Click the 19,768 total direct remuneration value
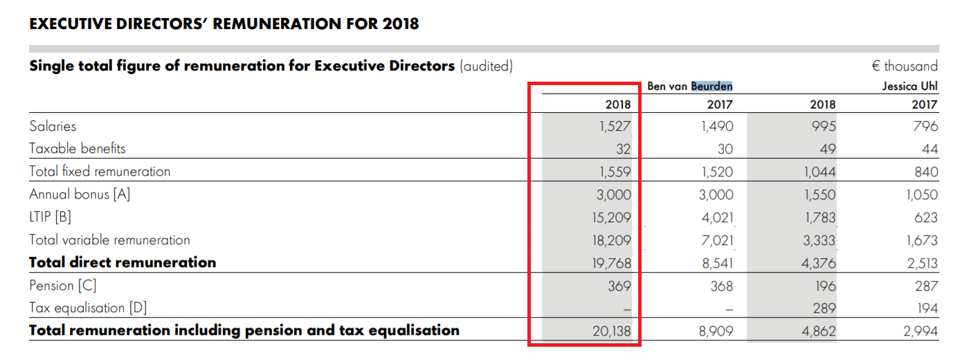980x364 pixels. tap(612, 263)
